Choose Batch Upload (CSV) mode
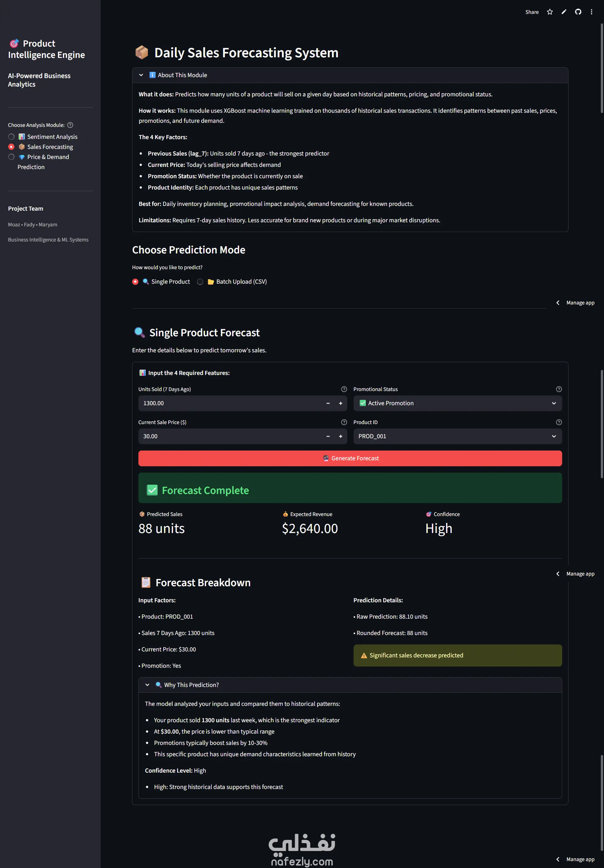Viewport: 604px width, 868px height. pyautogui.click(x=200, y=282)
